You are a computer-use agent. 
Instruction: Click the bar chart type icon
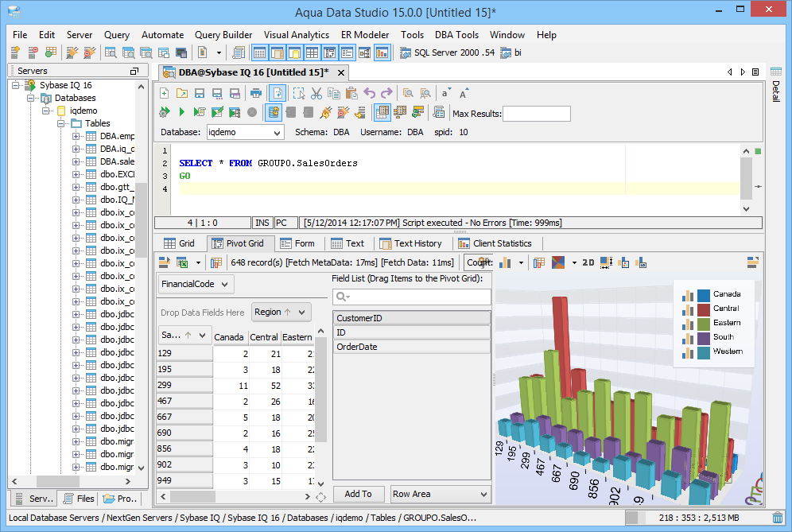click(505, 262)
